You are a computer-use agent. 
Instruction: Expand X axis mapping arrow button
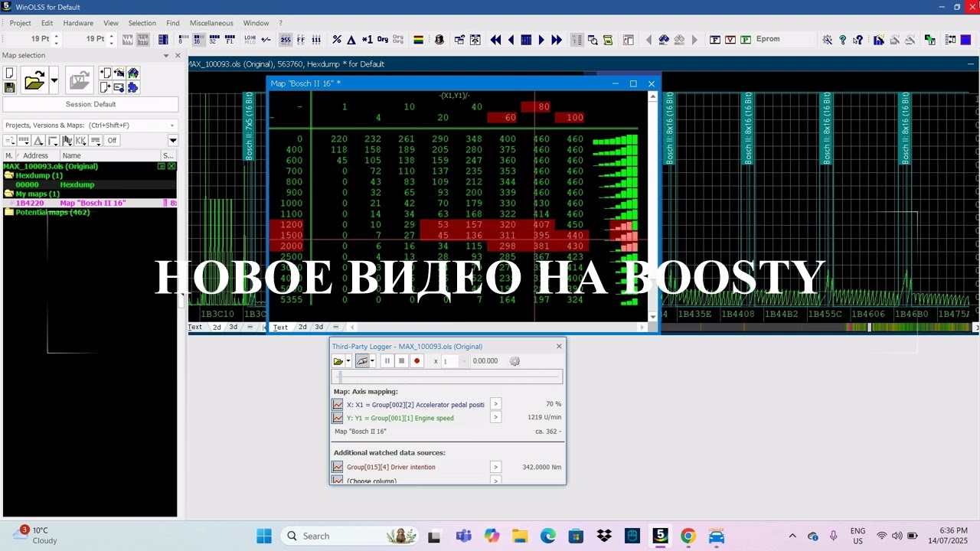click(x=495, y=404)
